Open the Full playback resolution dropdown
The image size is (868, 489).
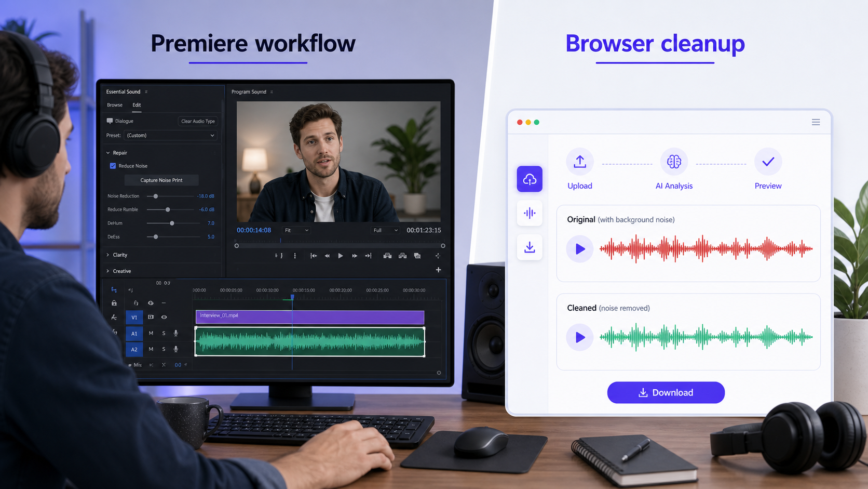385,230
